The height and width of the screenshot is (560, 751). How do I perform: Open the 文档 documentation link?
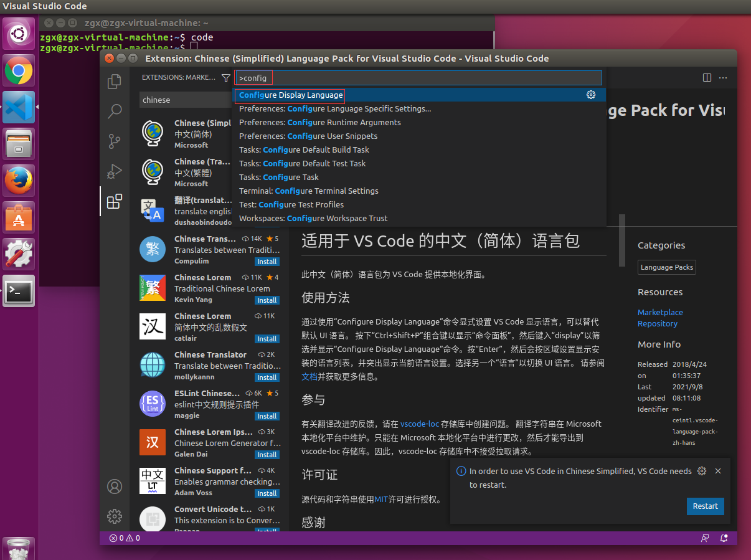[309, 376]
